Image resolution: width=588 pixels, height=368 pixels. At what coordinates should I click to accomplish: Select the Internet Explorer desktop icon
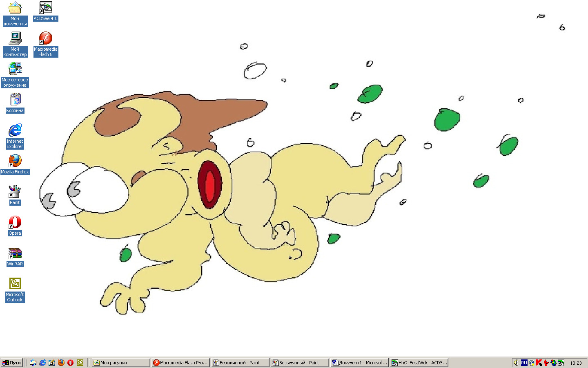click(15, 137)
